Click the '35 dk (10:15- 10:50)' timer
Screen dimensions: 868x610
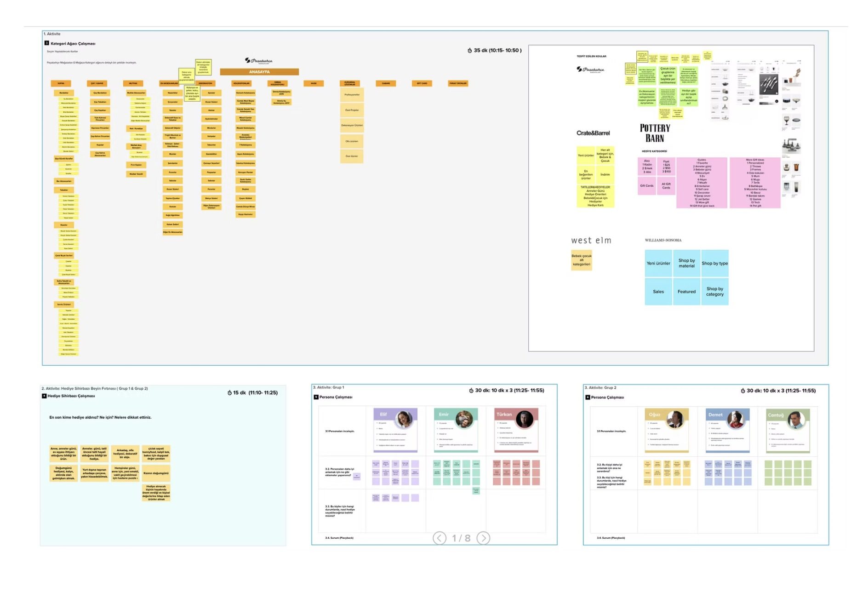pos(495,50)
